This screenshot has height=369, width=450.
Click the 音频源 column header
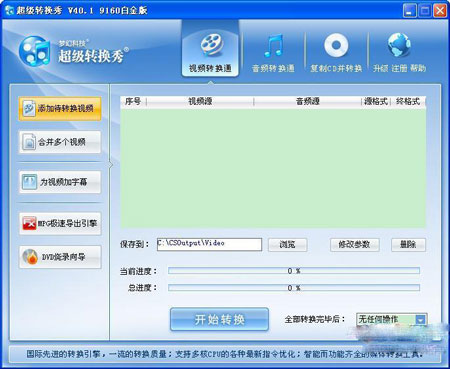pyautogui.click(x=308, y=101)
